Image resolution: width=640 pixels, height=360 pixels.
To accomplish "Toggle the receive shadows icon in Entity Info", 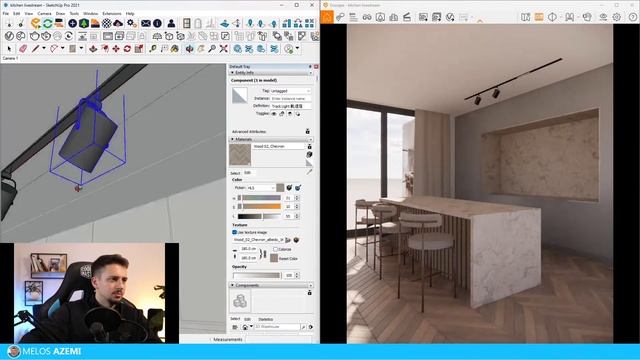I will click(x=290, y=114).
